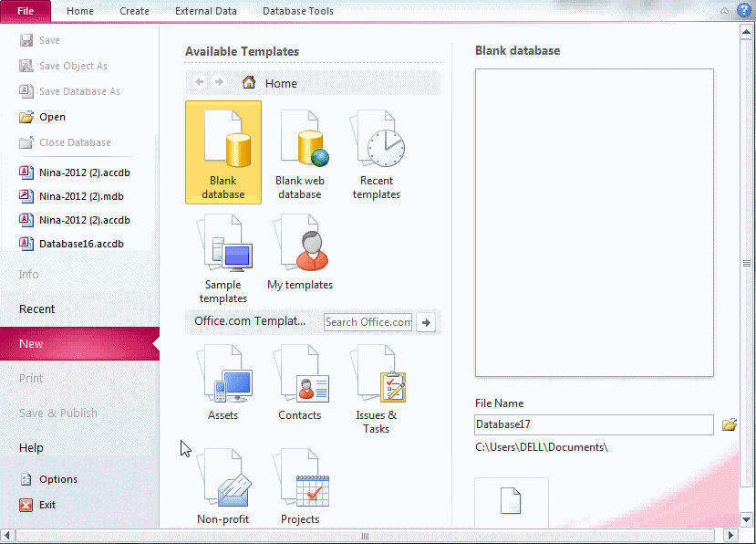This screenshot has height=544, width=756.
Task: Open the Recent section in sidebar
Action: 37,309
